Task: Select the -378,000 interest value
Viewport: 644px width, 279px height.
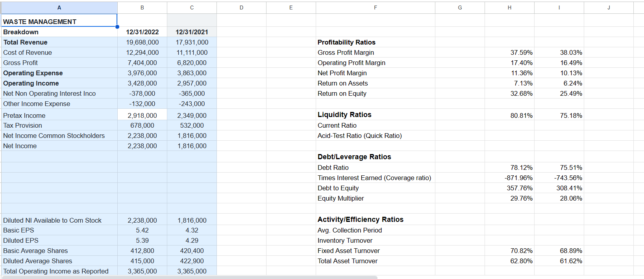Action: click(x=142, y=93)
